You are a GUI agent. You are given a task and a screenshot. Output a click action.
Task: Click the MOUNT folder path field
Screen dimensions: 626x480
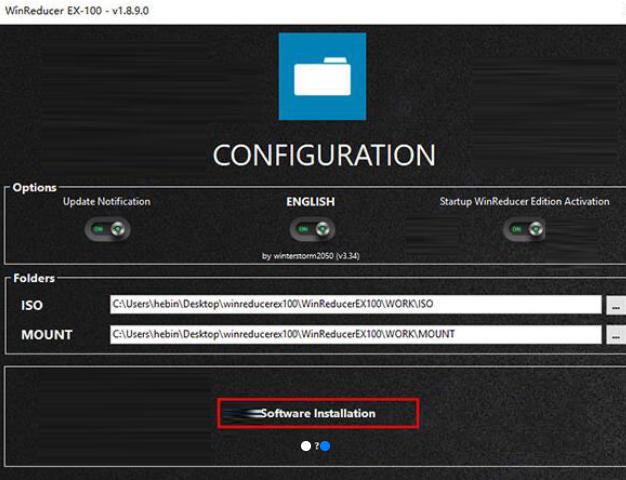[x=356, y=334]
